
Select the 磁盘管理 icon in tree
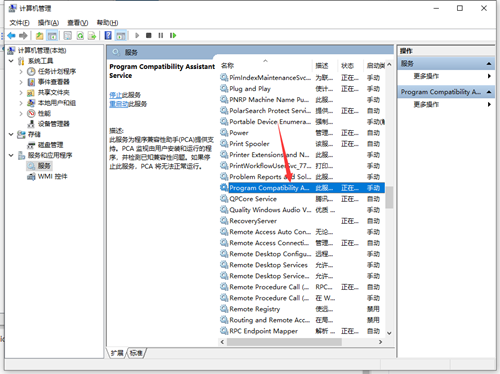tap(31, 145)
